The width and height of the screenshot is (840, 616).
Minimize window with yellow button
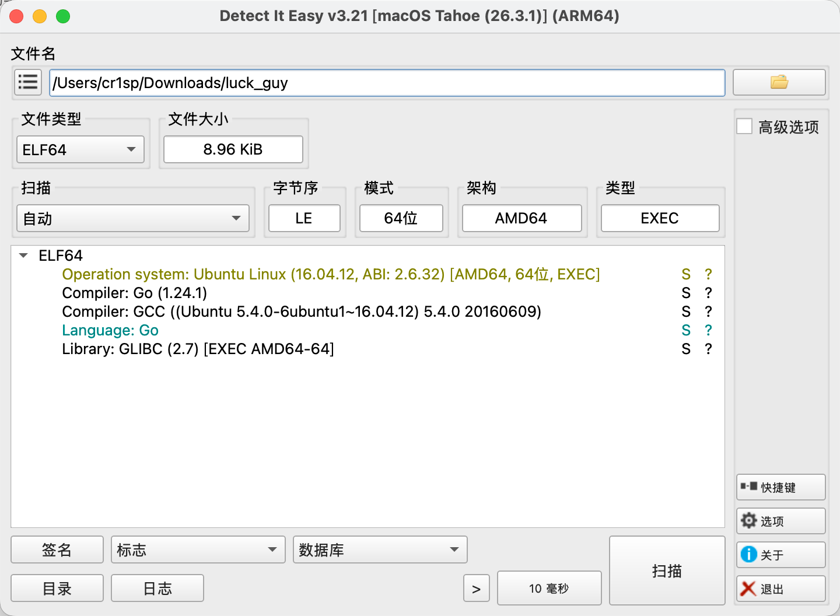(x=40, y=16)
